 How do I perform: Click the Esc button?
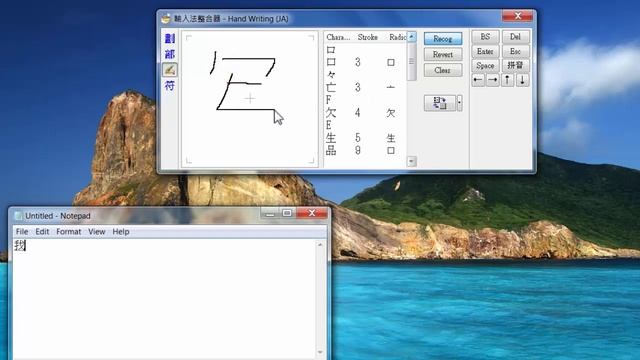(516, 51)
